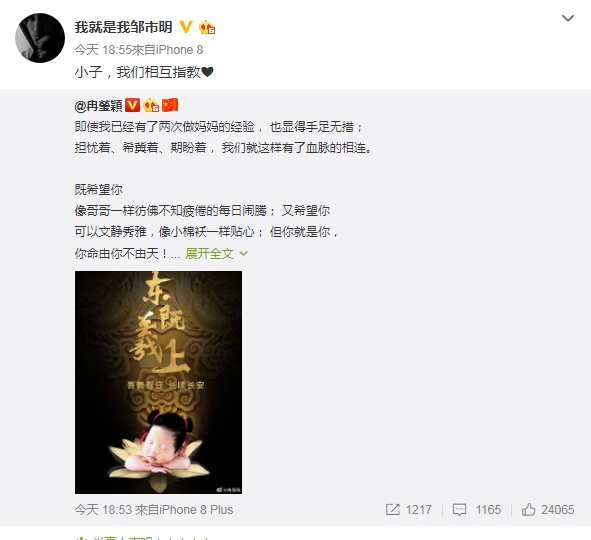
Task: Open the post options chevron menu
Action: 568,18
